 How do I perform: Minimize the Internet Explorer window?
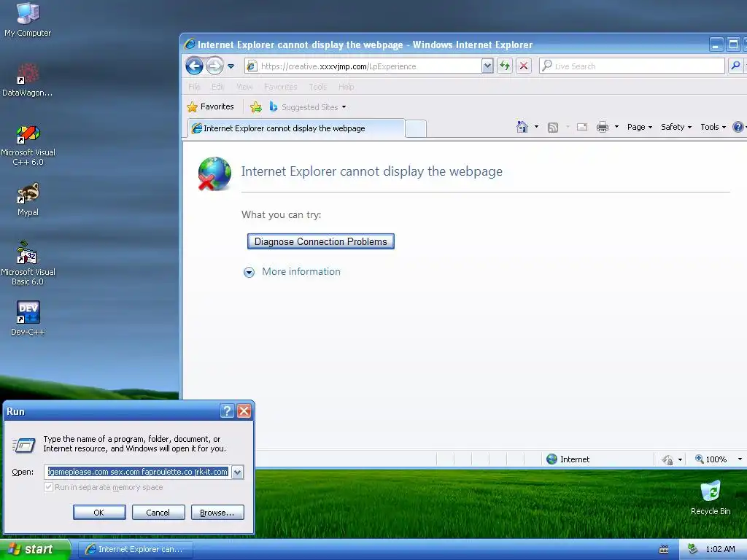716,45
